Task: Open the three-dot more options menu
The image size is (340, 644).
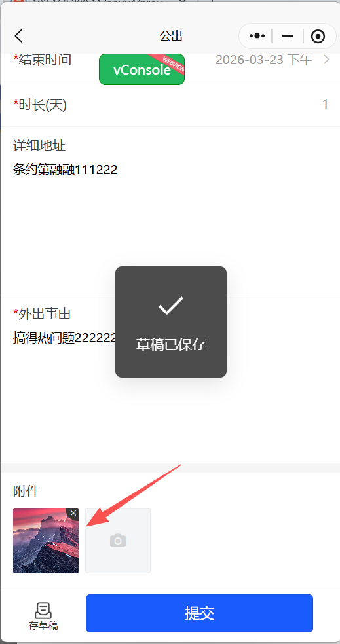Action: 257,36
